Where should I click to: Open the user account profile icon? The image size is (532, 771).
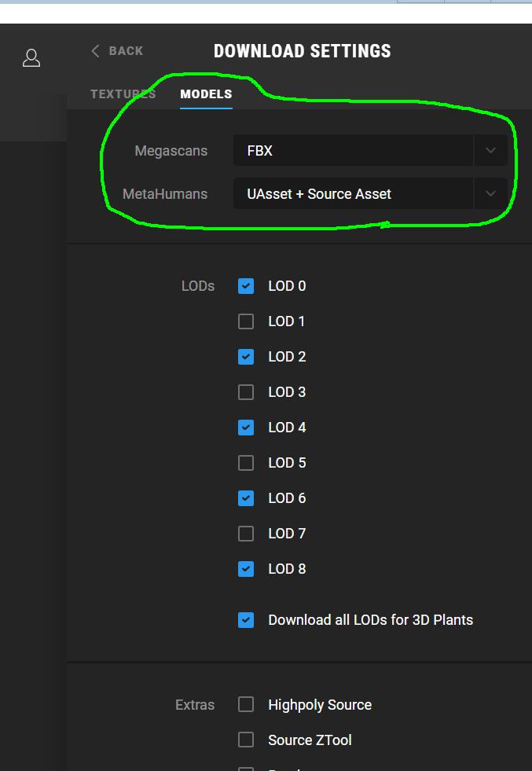[x=31, y=58]
